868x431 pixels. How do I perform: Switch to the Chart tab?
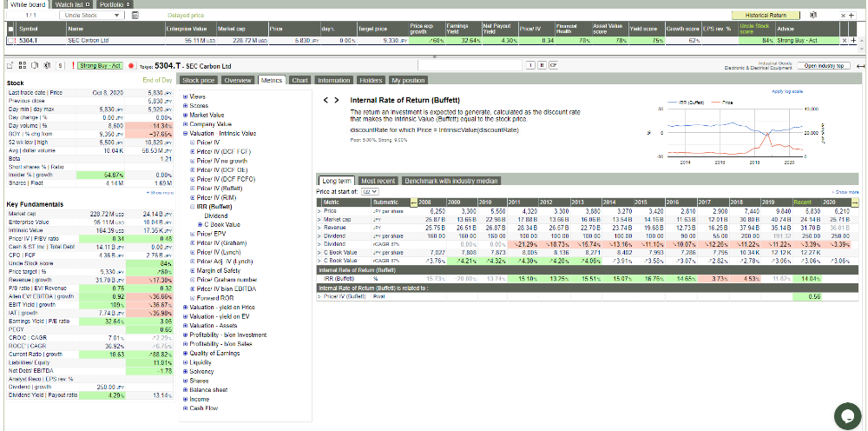coord(299,80)
